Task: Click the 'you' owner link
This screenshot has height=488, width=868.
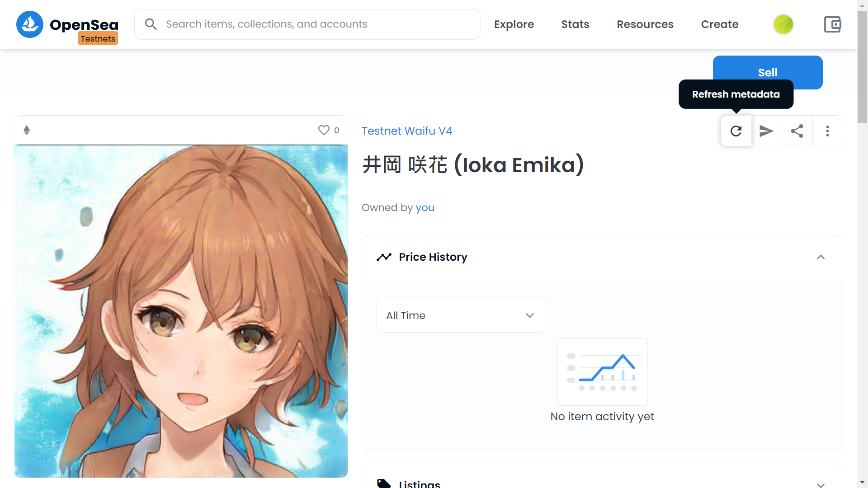Action: point(425,208)
